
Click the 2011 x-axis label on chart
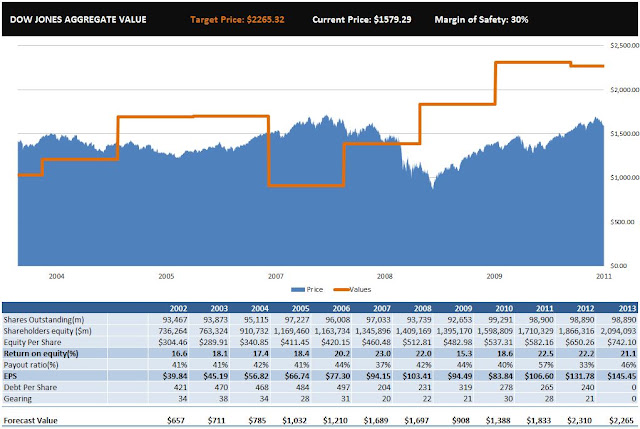tap(604, 276)
